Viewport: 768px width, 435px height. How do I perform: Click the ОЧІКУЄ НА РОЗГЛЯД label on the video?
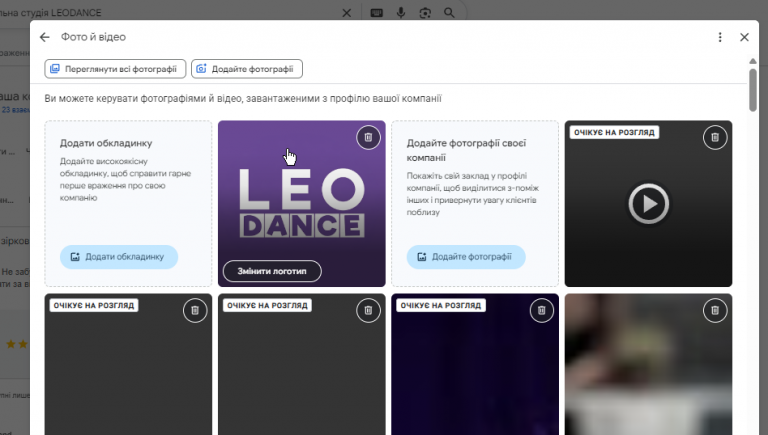pyautogui.click(x=614, y=132)
